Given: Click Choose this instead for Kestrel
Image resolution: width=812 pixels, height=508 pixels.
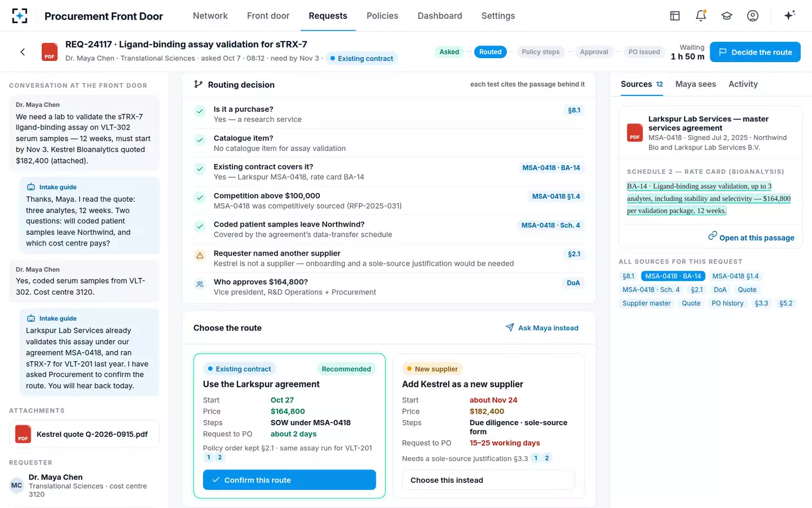Looking at the screenshot, I should 488,480.
